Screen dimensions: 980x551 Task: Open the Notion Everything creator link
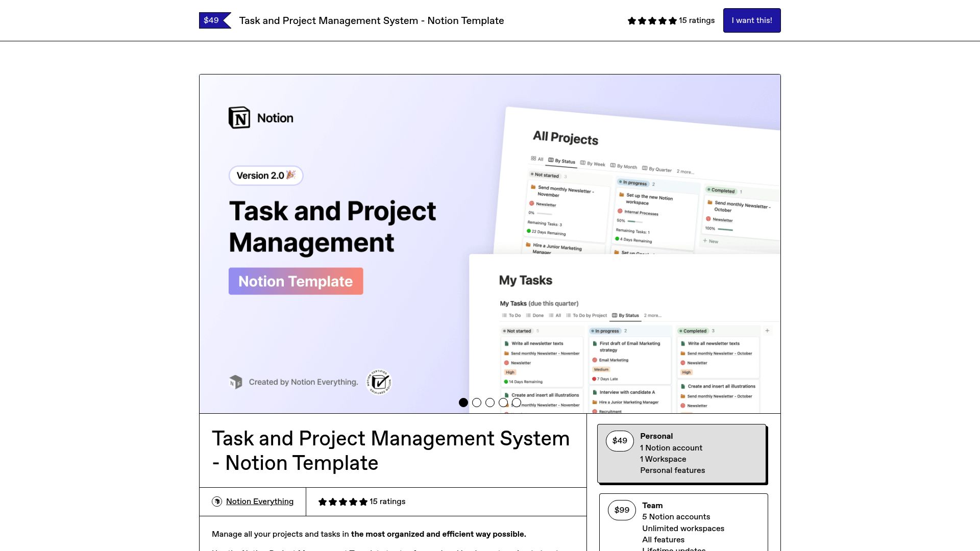[259, 502]
